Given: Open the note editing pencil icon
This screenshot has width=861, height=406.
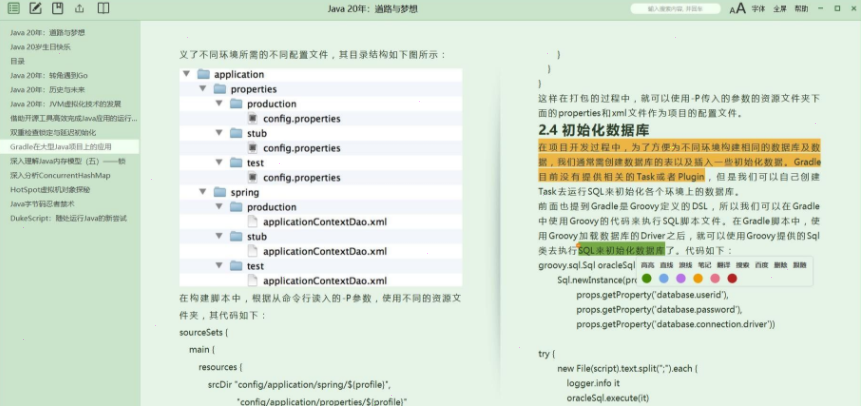Looking at the screenshot, I should (x=35, y=8).
